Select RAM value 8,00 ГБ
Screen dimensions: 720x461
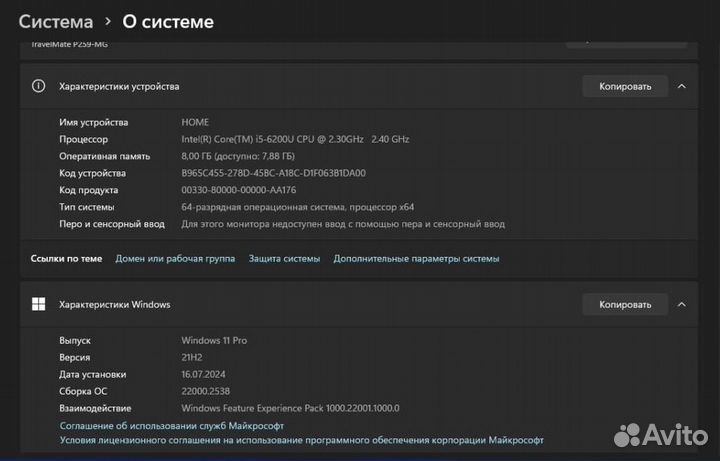238,156
